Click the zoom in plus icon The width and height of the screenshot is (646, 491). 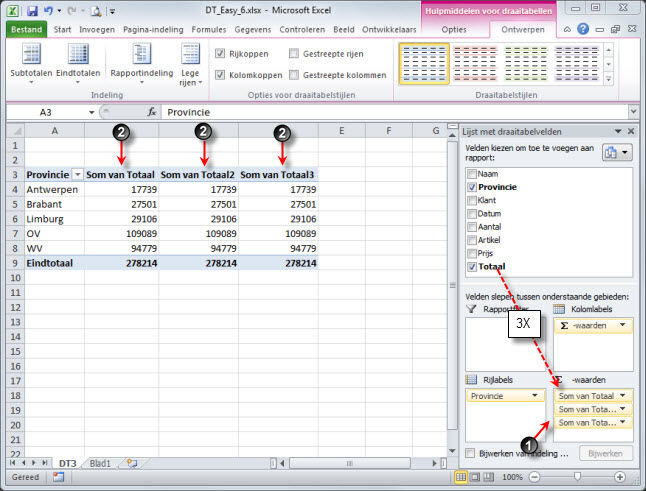[x=620, y=477]
